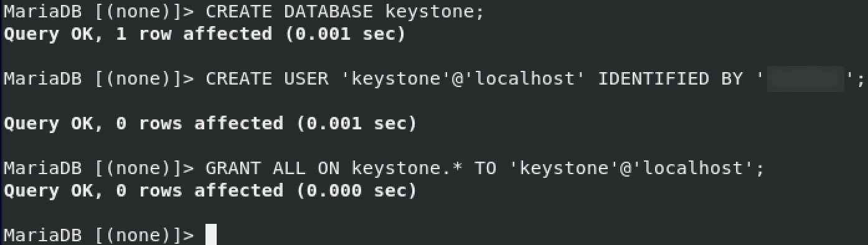Click IDENTIFIED BY in the second command

(670, 79)
